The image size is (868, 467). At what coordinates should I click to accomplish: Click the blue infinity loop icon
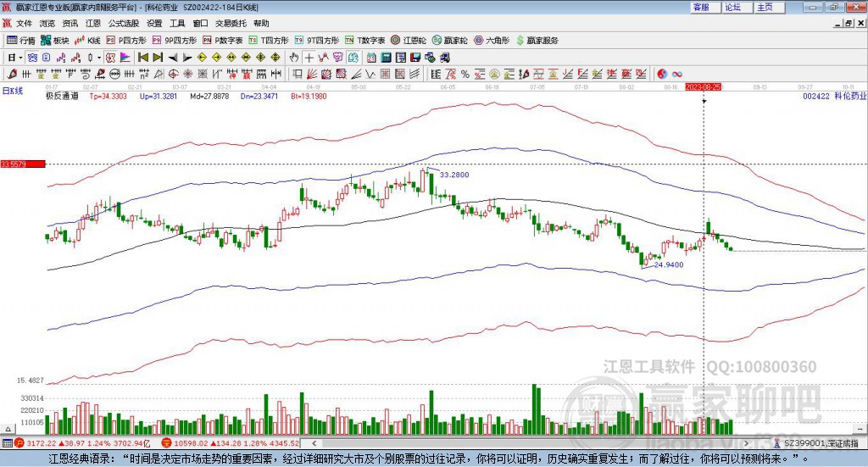coord(676,74)
